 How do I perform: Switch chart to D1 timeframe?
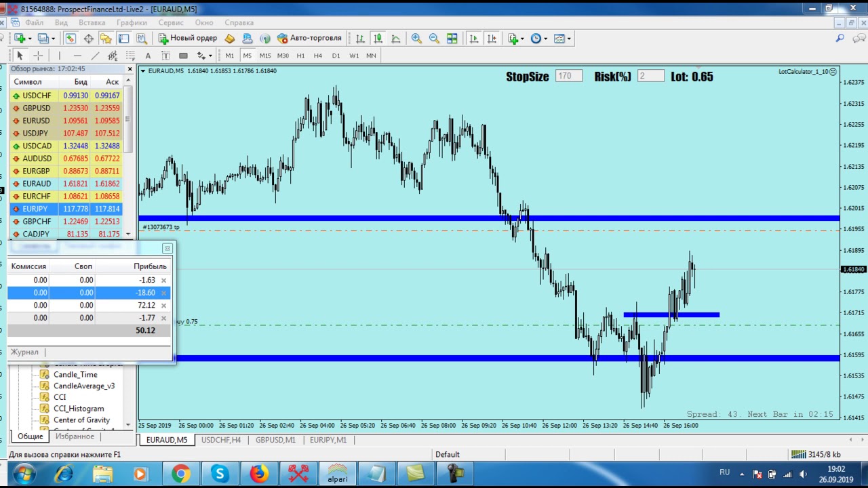click(x=336, y=56)
